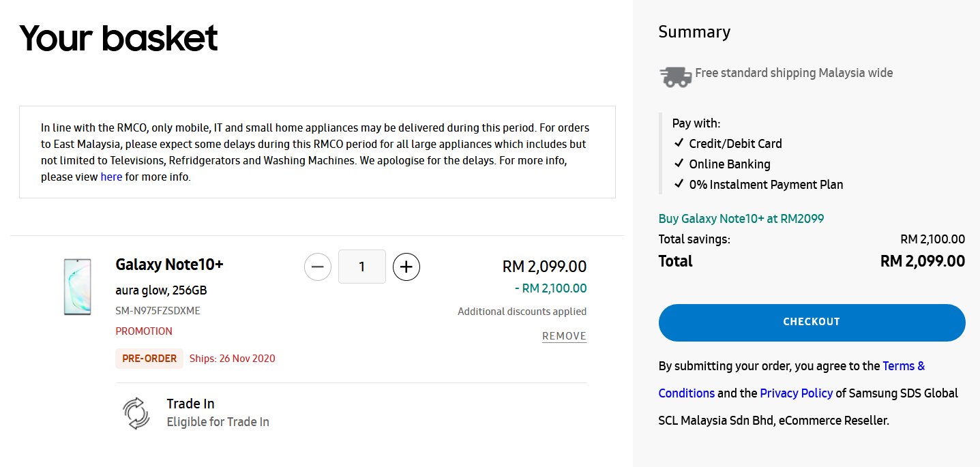Click the Galaxy Note10+ product title

click(169, 265)
